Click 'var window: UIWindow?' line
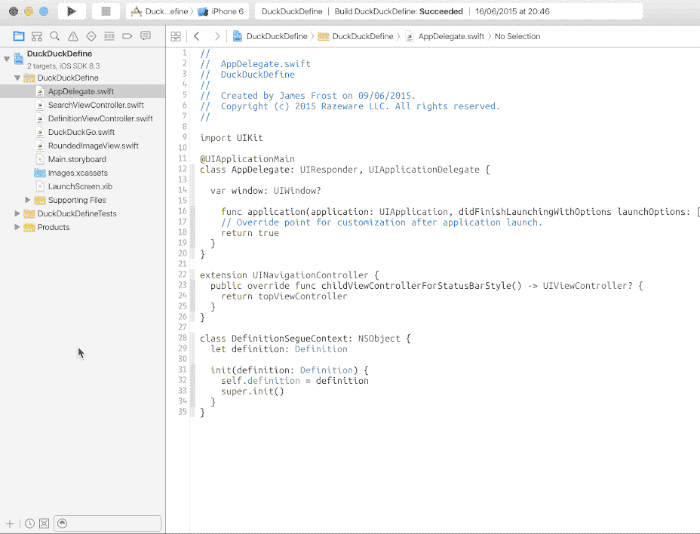700x534 pixels. point(266,191)
